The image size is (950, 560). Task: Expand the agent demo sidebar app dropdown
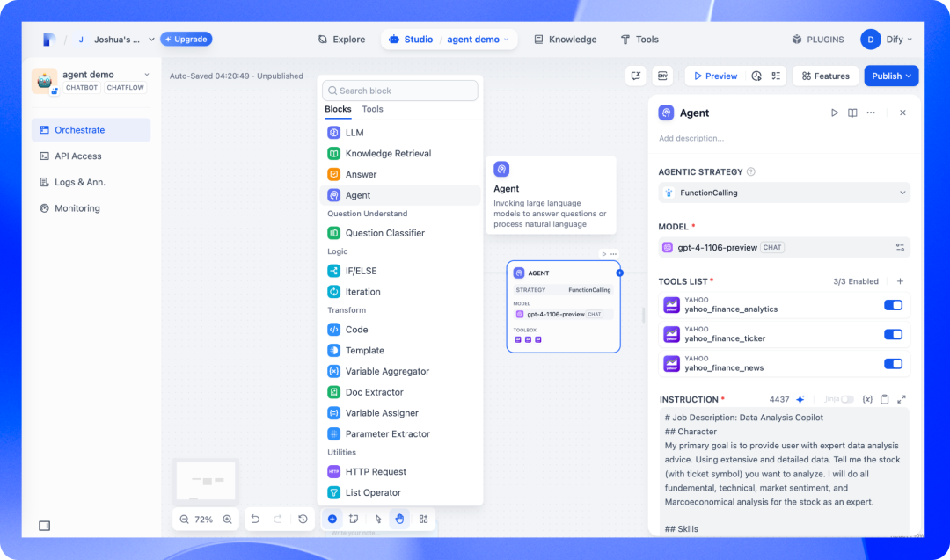[147, 75]
